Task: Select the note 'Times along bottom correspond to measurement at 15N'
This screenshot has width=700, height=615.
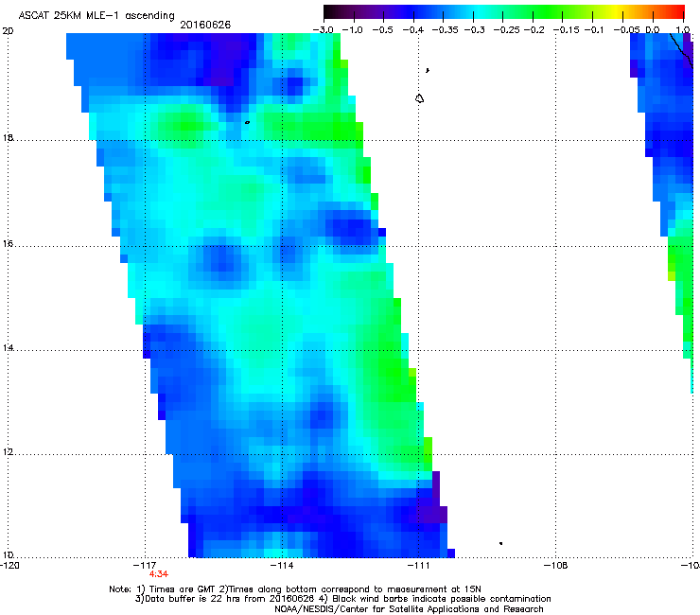Action: (x=355, y=589)
